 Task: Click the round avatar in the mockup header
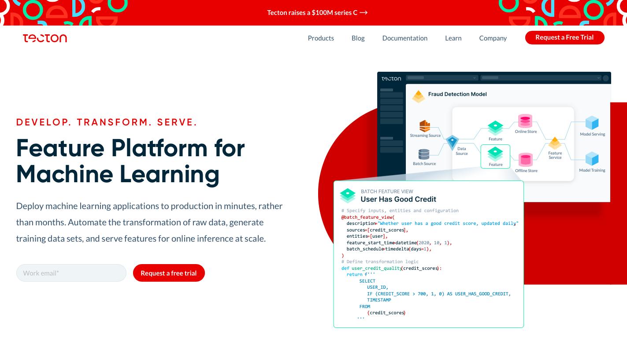tap(606, 78)
